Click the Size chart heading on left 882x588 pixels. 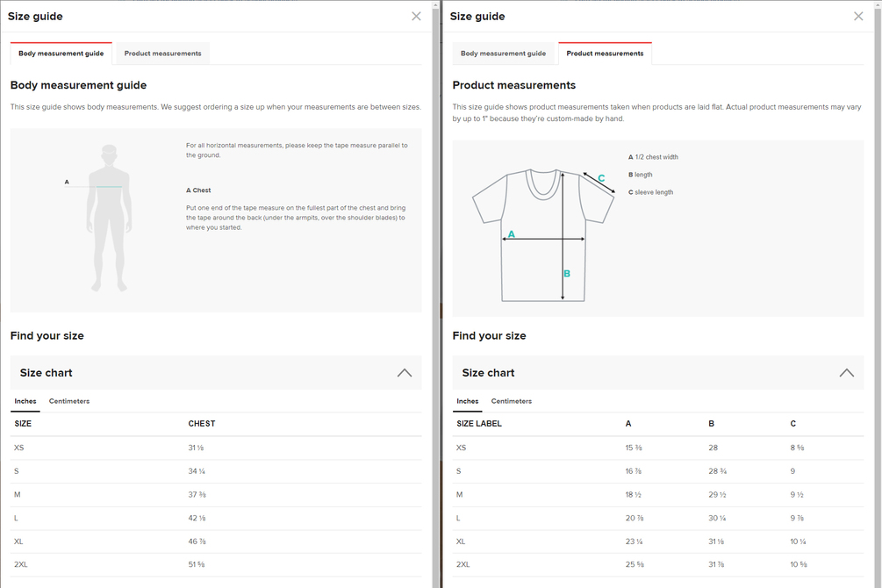pyautogui.click(x=47, y=373)
